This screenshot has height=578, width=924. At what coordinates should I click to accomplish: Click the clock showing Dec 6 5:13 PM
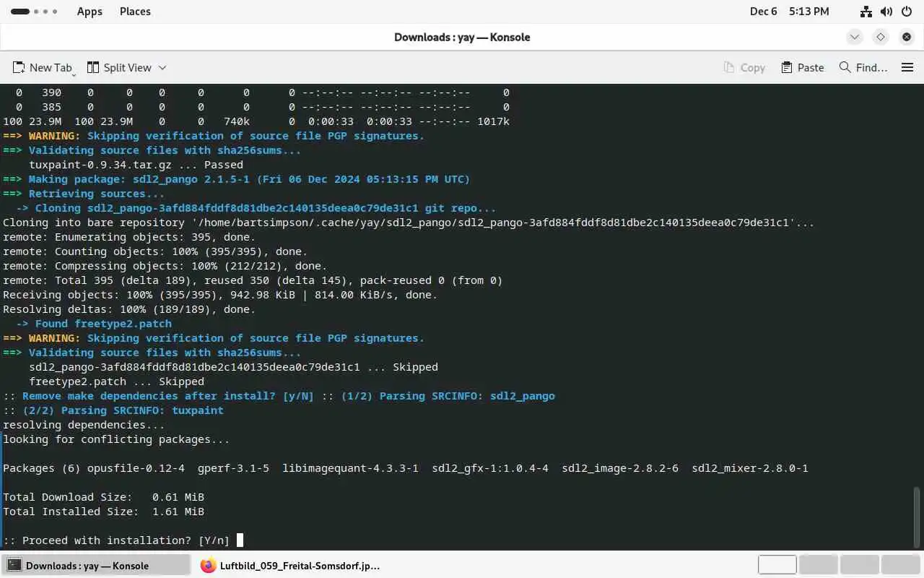coord(789,12)
